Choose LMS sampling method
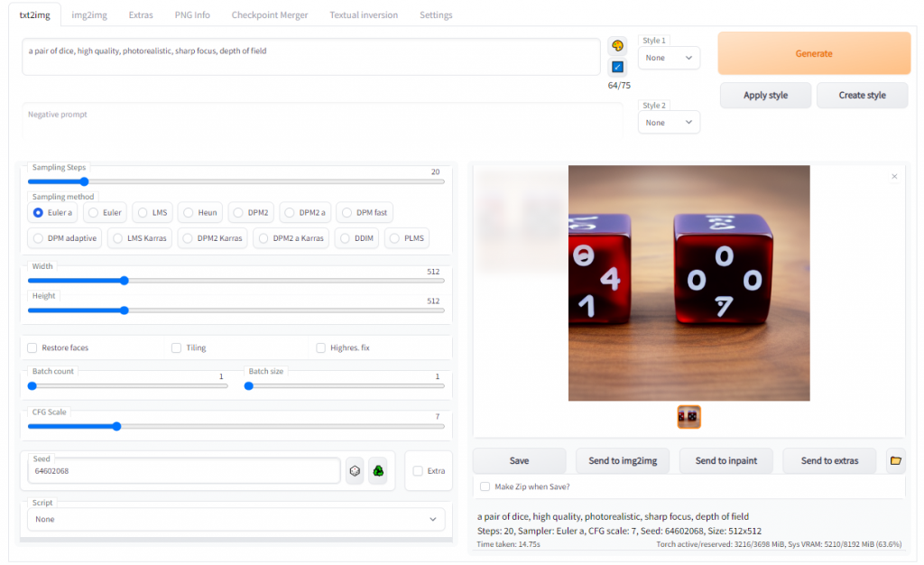Viewport: 924px width, 565px height. click(152, 213)
